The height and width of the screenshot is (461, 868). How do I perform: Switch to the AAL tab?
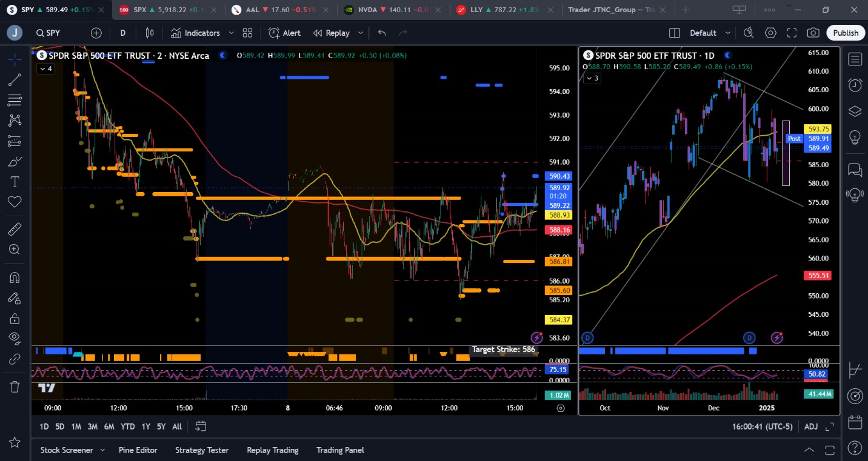tap(280, 10)
